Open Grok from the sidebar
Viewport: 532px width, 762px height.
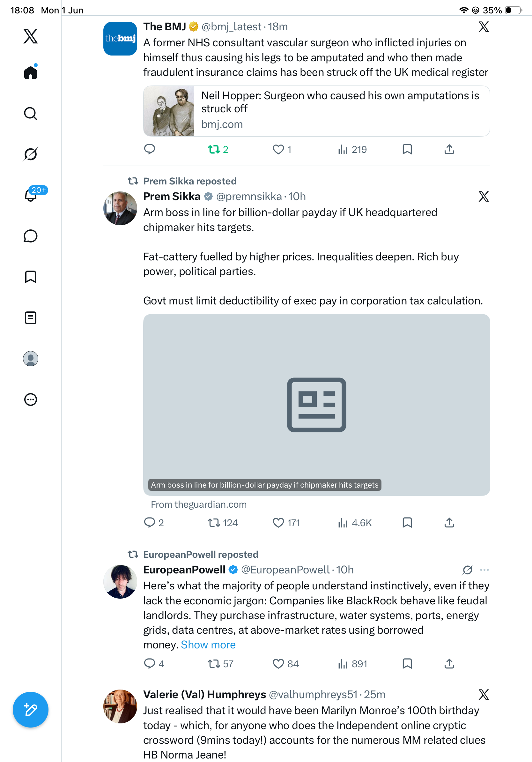click(x=31, y=154)
